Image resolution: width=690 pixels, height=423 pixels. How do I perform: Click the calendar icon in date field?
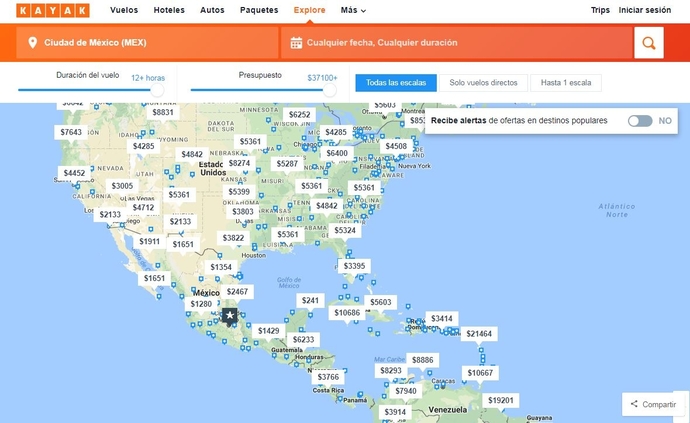[296, 43]
